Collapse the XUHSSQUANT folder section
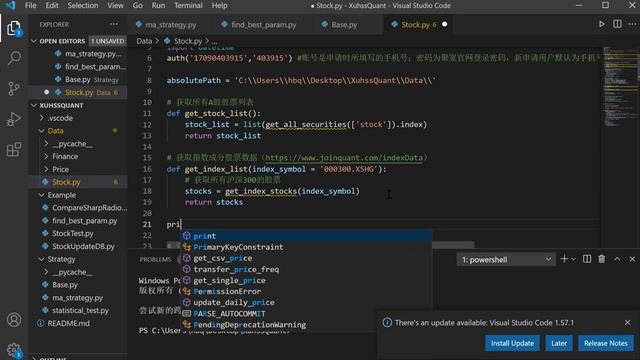640x360 pixels. (34, 105)
